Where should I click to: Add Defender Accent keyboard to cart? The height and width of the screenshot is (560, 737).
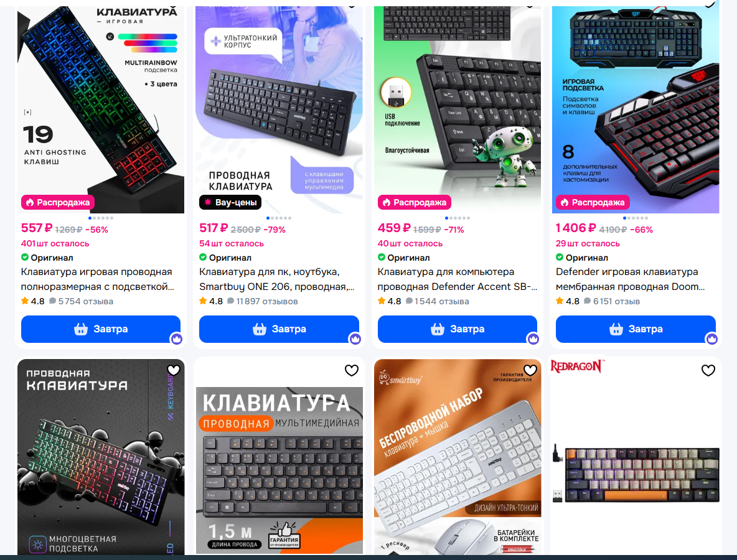pyautogui.click(x=458, y=329)
